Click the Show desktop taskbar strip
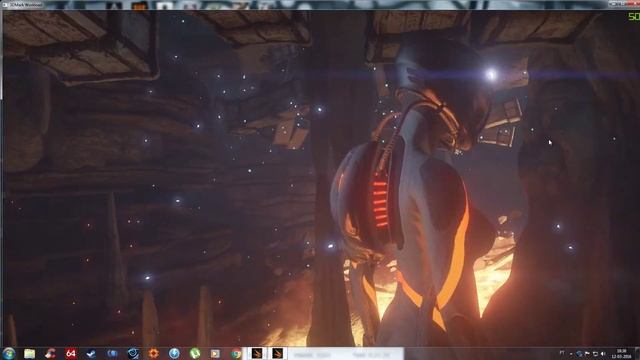This screenshot has height=360, width=640. coord(637,353)
